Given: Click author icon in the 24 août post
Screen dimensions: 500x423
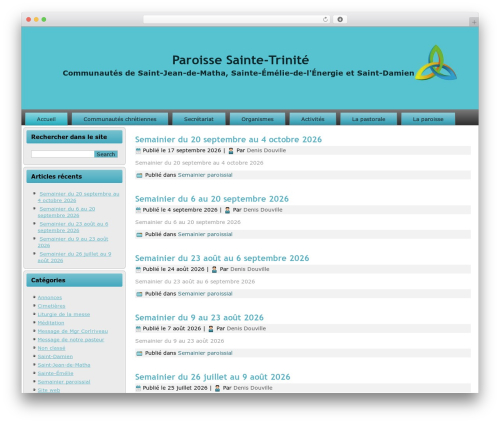Looking at the screenshot, I should click(214, 269).
